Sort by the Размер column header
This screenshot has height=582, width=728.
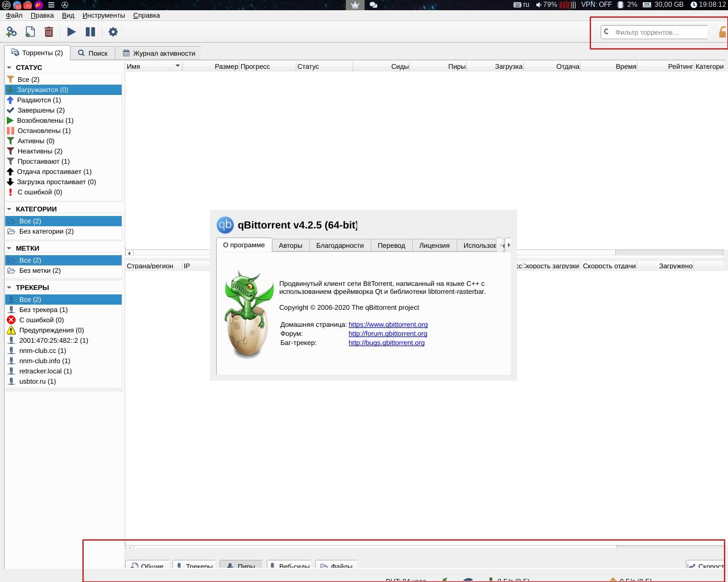tap(210, 66)
